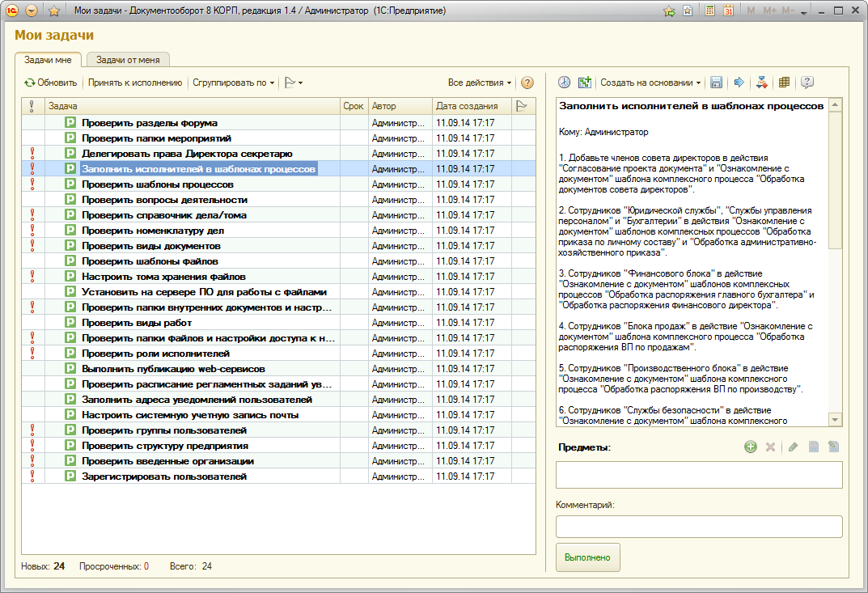The image size is (868, 593).
Task: Open the calendar icon in the title bar
Action: [728, 11]
